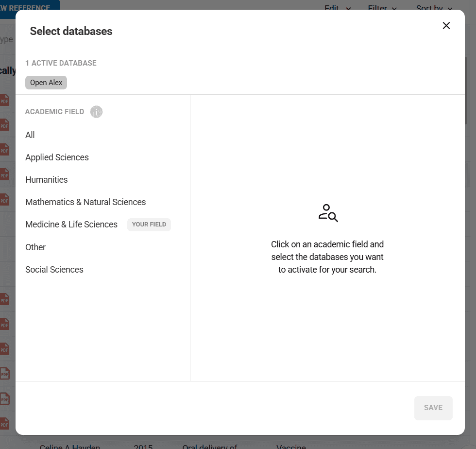476x449 pixels.
Task: Select the Open Alex active database chip
Action: click(x=46, y=83)
